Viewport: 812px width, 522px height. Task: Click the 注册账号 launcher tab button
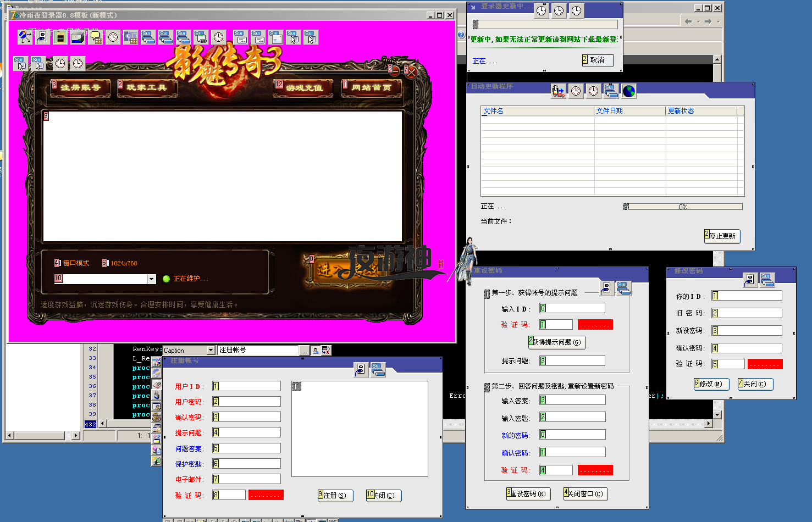pos(80,88)
